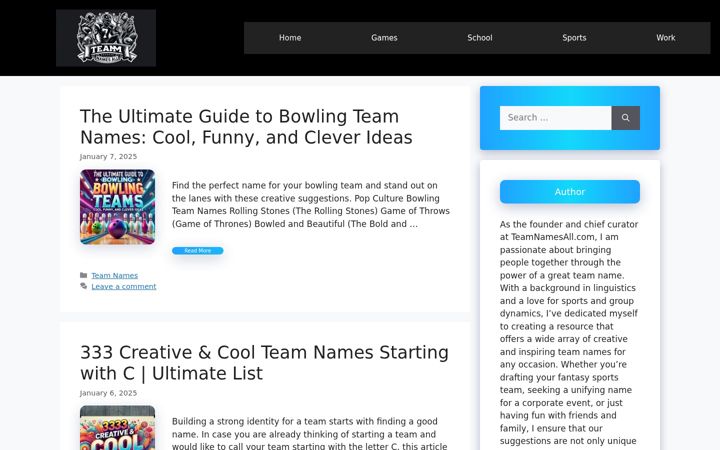Open the Team Names category link
The width and height of the screenshot is (720, 450).
click(115, 276)
